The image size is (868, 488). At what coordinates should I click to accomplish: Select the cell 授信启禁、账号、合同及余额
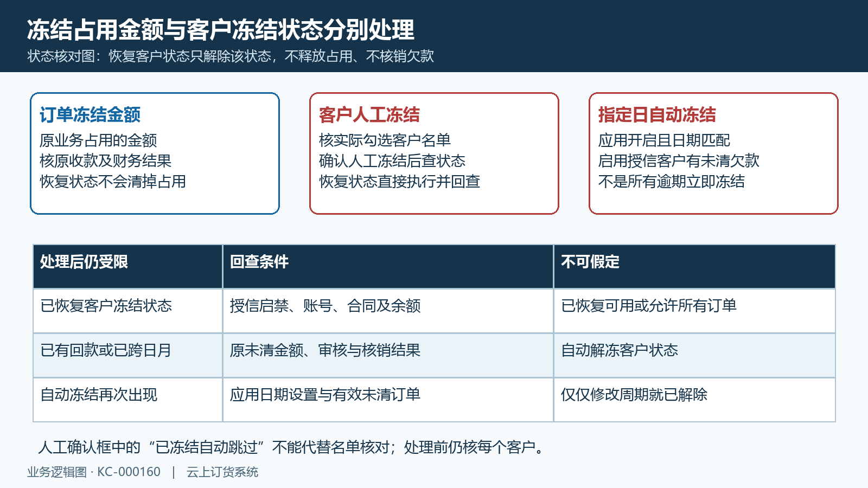[x=388, y=311]
